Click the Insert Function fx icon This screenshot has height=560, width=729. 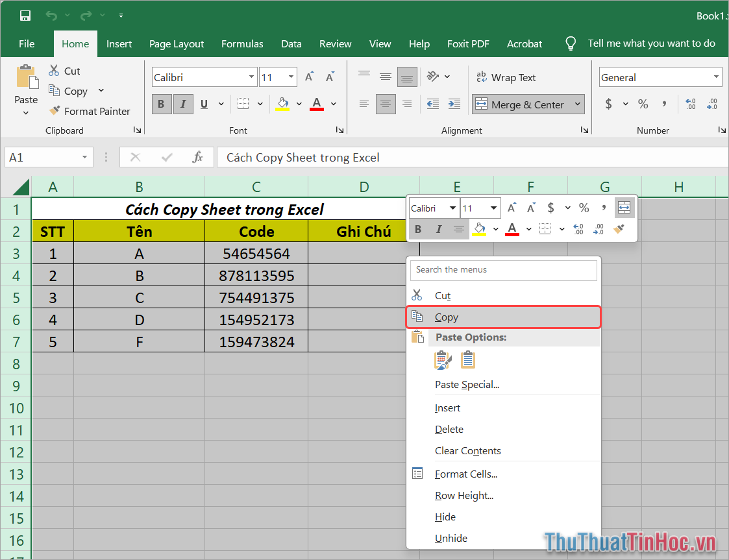pos(197,157)
